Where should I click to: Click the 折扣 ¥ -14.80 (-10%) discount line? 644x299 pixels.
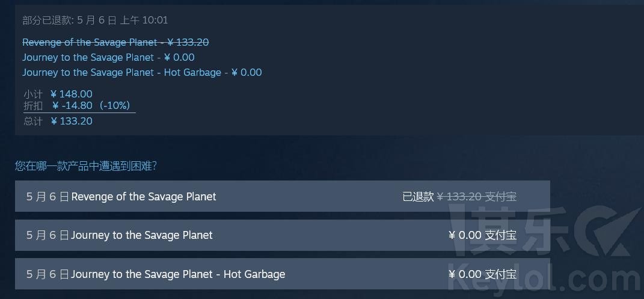77,105
